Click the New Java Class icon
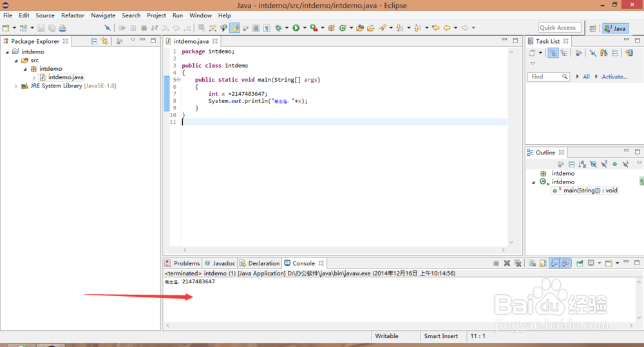 tap(343, 28)
